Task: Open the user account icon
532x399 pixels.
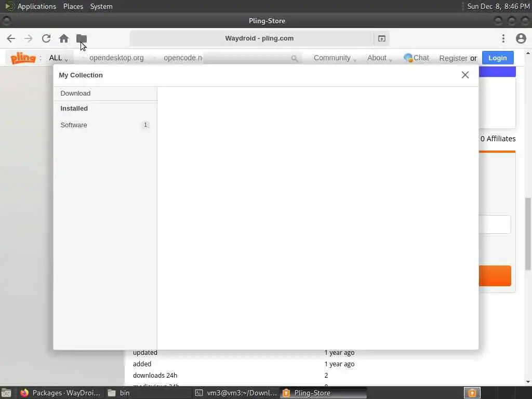Action: click(x=521, y=38)
